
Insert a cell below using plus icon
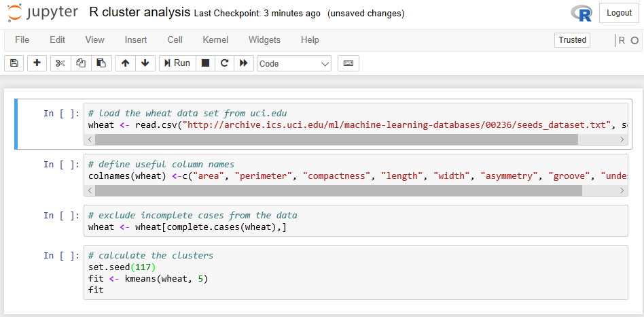click(37, 63)
